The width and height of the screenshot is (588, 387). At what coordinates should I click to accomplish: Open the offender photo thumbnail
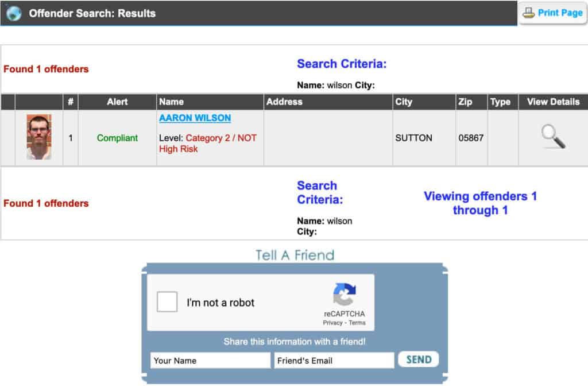[x=38, y=137]
